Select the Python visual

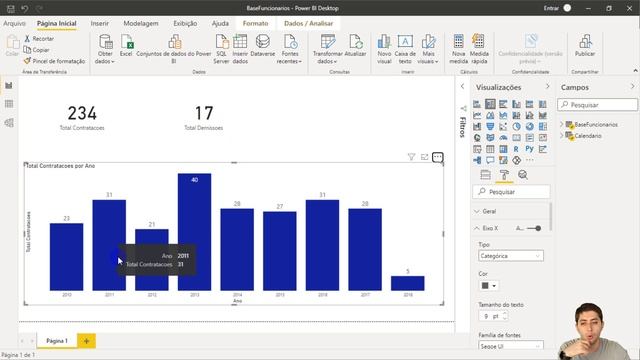529,149
